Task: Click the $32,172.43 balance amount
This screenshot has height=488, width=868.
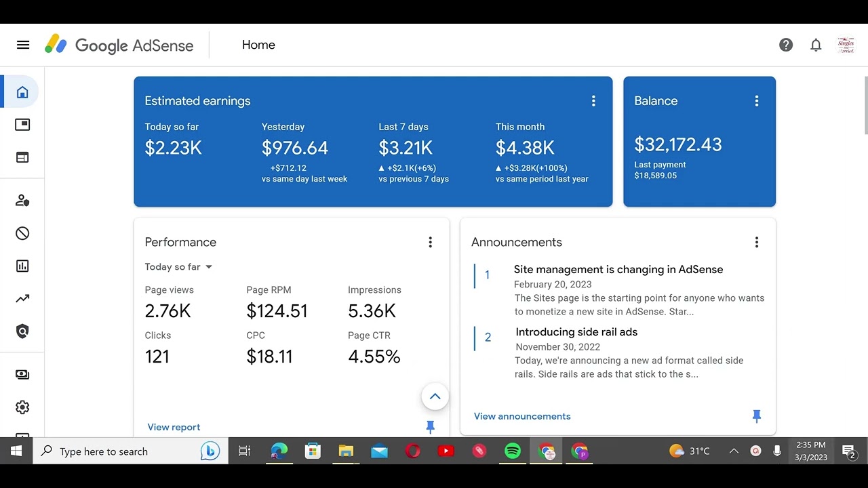Action: (x=678, y=144)
